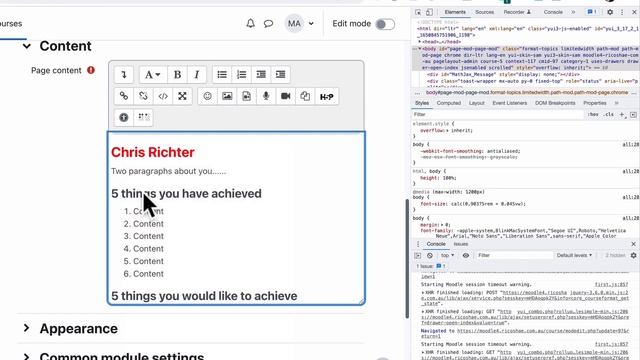This screenshot has width=640, height=360.
Task: Switch to the Sources tab
Action: (x=484, y=12)
